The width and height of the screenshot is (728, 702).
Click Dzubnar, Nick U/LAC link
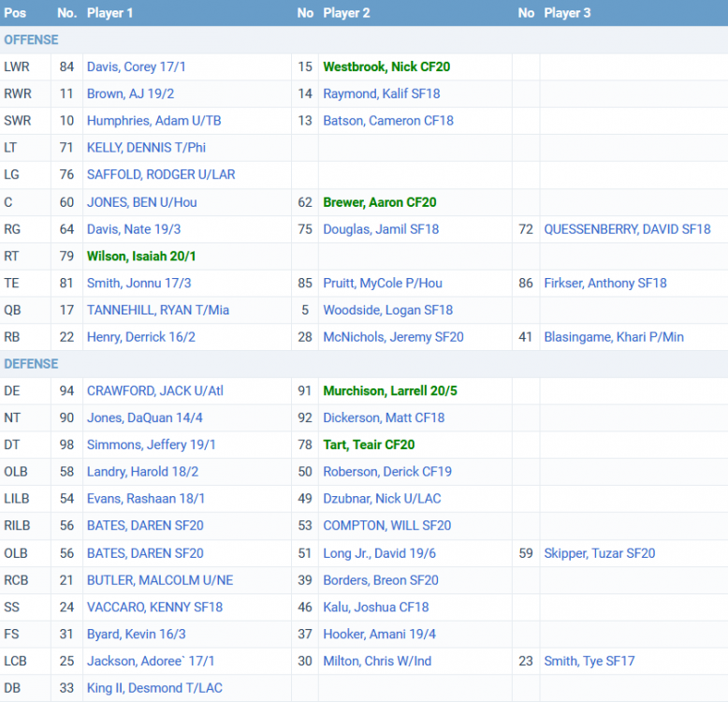click(x=382, y=499)
